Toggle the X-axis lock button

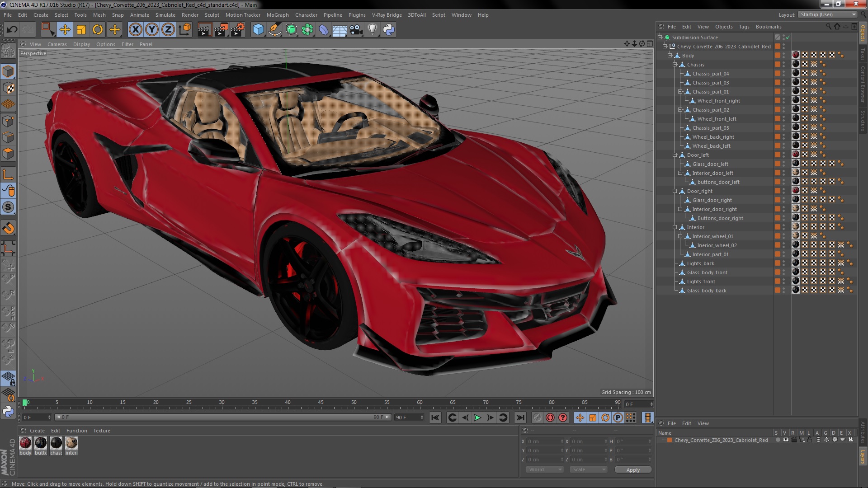(x=135, y=30)
